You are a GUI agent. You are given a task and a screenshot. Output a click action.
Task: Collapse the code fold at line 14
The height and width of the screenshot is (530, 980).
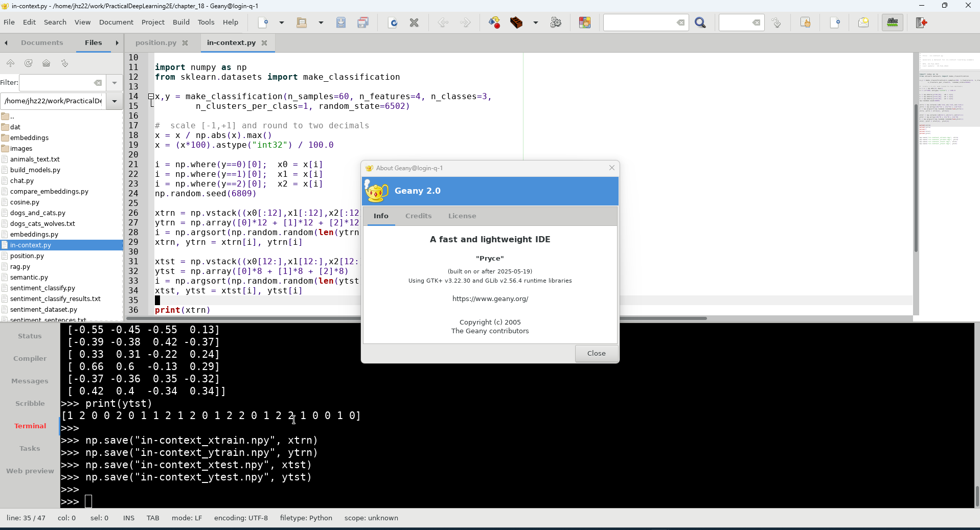[151, 97]
